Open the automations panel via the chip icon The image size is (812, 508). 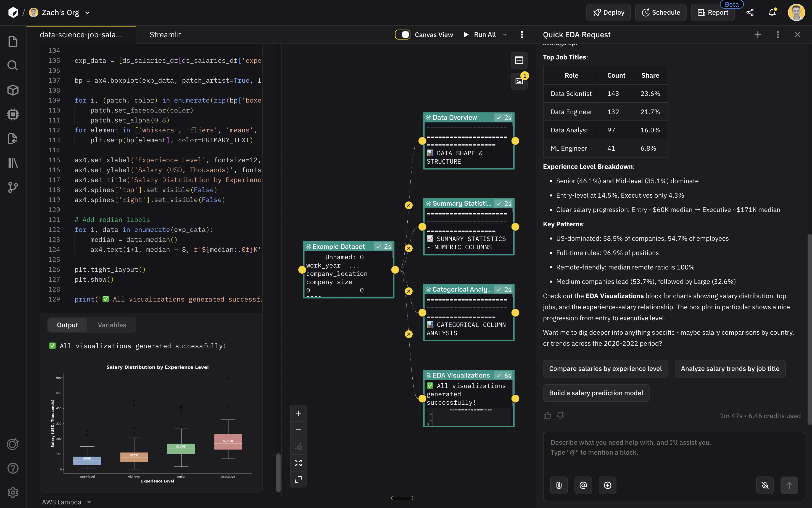tap(13, 114)
